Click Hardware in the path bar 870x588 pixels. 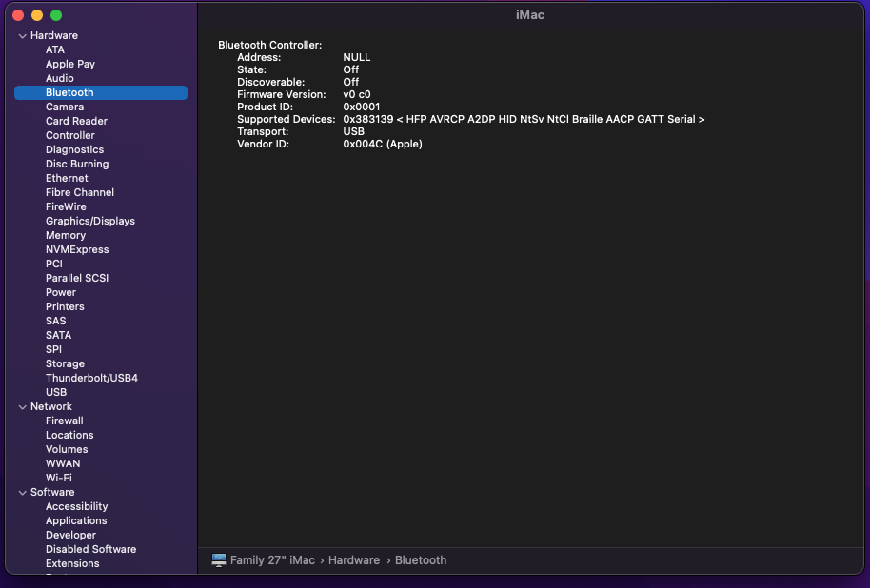354,560
